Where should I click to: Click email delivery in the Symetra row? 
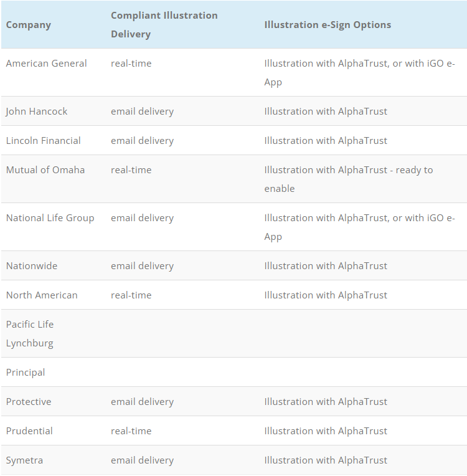(x=143, y=460)
